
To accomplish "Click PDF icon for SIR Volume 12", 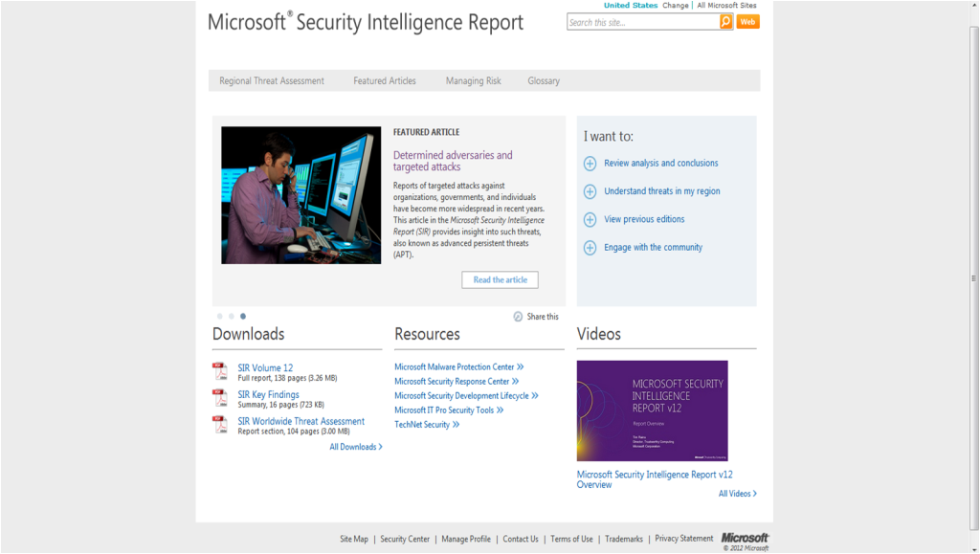I will coord(220,371).
